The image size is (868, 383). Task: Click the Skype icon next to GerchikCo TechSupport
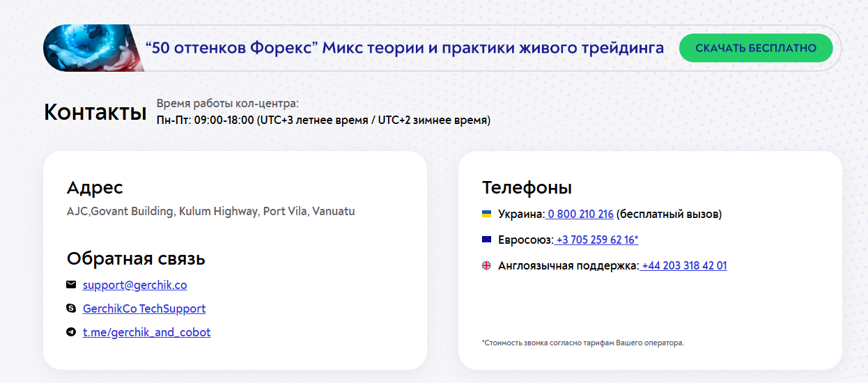click(71, 308)
